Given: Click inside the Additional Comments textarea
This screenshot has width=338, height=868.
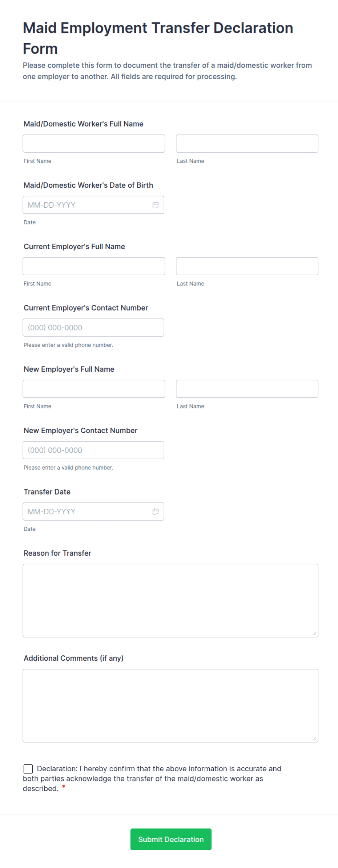Looking at the screenshot, I should point(170,706).
